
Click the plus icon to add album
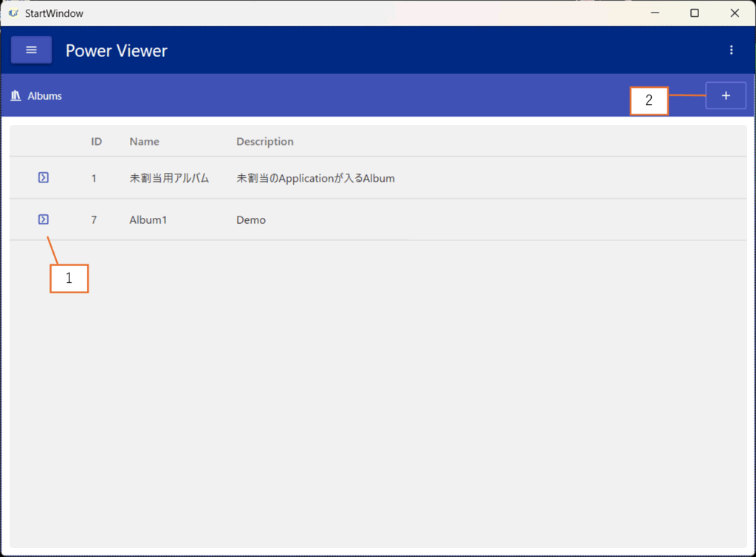coord(726,96)
